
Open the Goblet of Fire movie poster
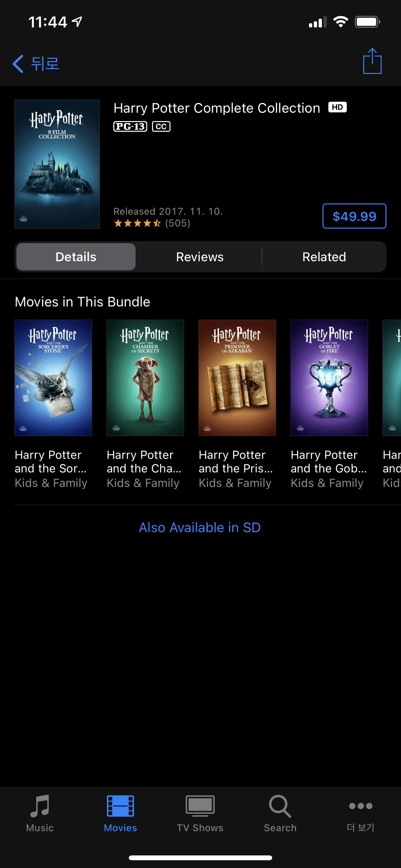coord(329,378)
